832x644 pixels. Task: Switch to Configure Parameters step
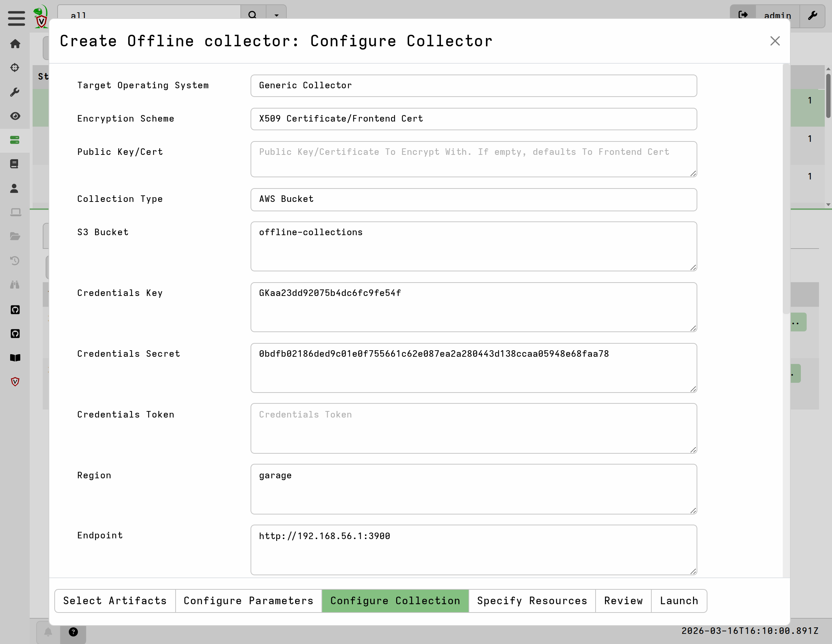[x=249, y=601]
